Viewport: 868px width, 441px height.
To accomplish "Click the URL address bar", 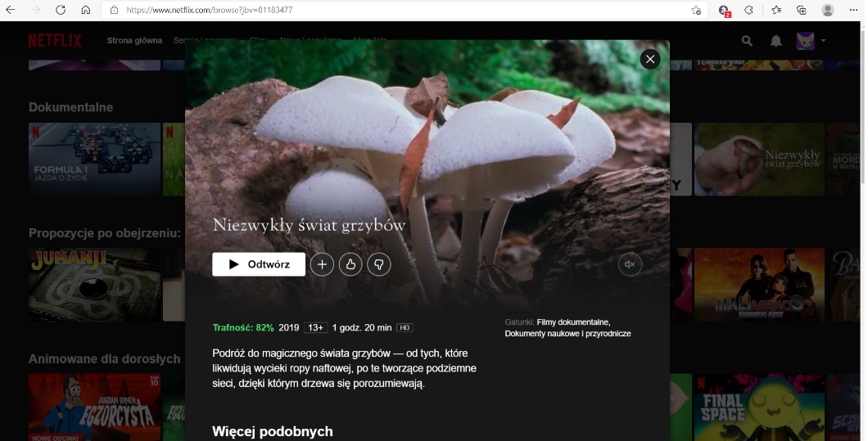I will 393,10.
